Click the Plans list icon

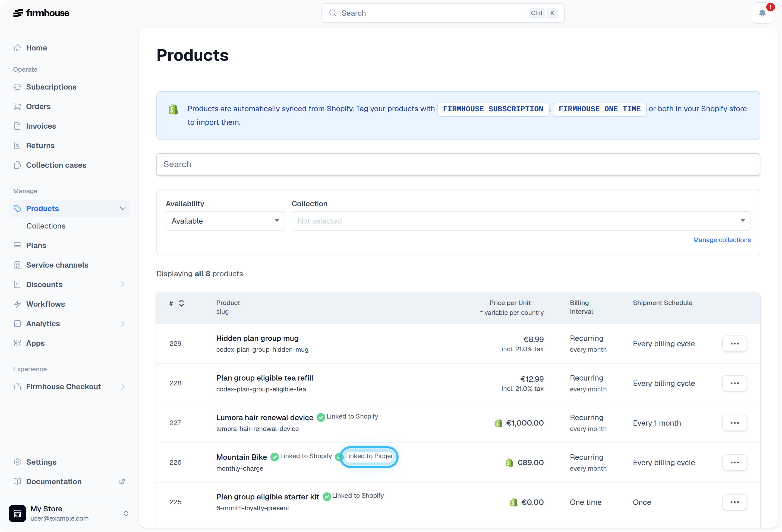point(17,245)
